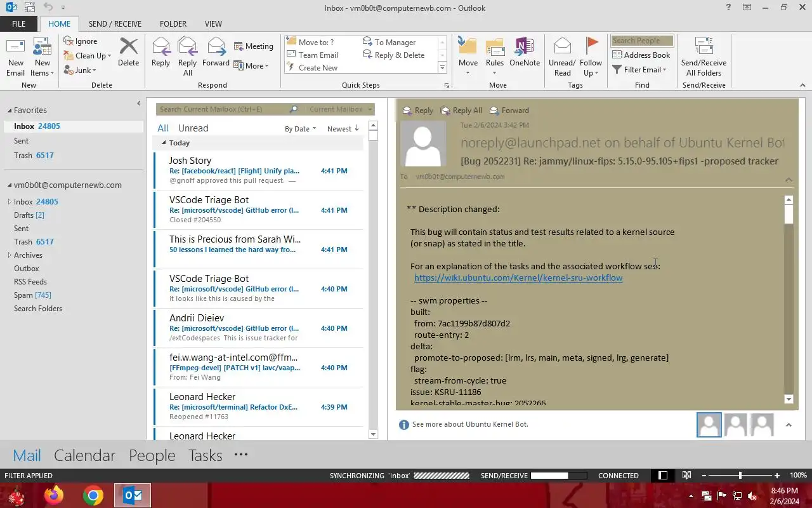Click Reply in the reading pane
Screen dimensions: 812x508
pyautogui.click(x=418, y=110)
